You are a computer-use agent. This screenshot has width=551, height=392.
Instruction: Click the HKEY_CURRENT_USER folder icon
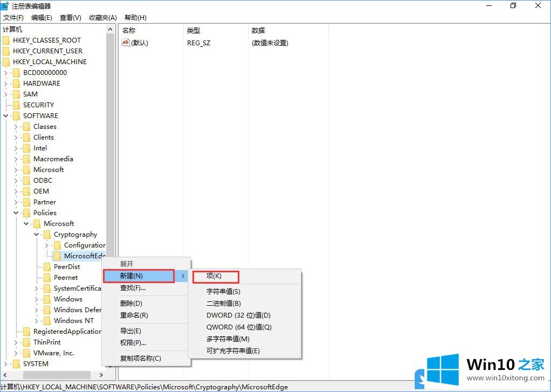click(6, 51)
